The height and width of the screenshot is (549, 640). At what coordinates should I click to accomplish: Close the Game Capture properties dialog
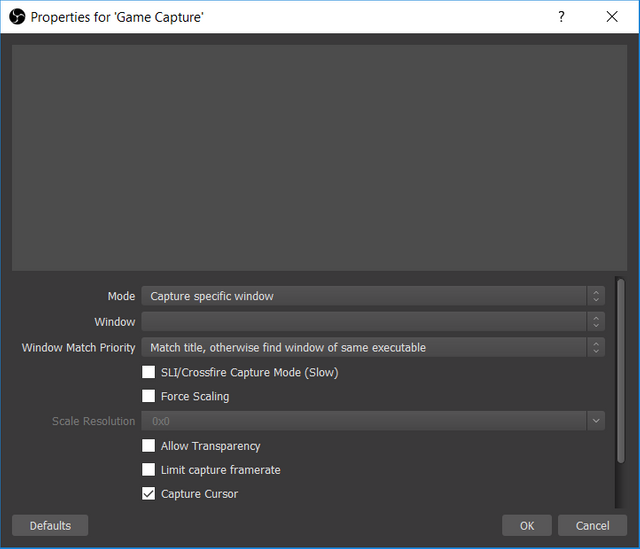point(612,17)
